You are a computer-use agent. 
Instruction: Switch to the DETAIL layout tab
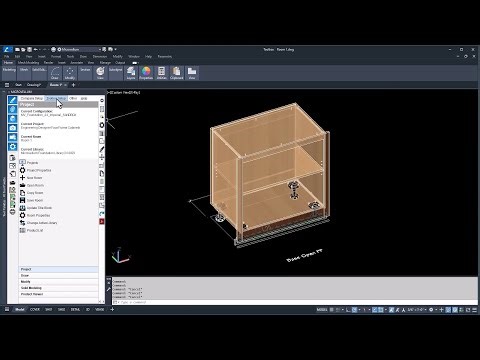pyautogui.click(x=75, y=310)
